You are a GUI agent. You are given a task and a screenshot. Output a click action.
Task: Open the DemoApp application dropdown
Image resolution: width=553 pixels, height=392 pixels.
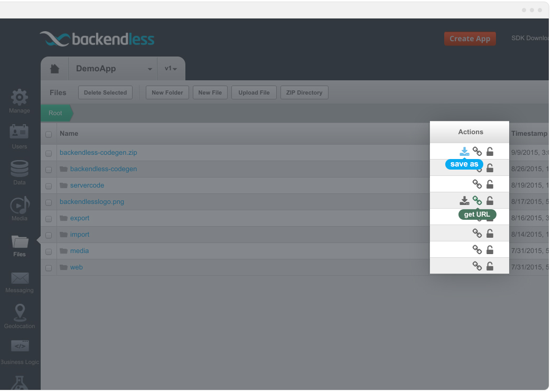[x=113, y=69]
